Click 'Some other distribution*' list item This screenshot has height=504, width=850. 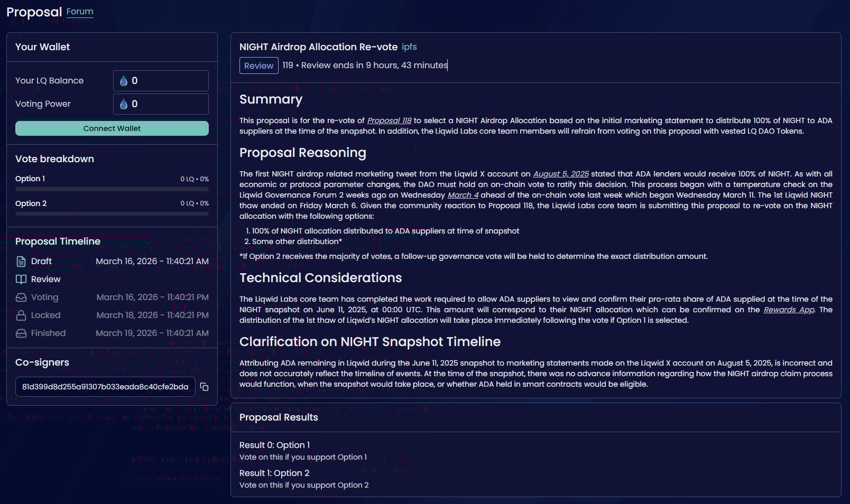[297, 241]
